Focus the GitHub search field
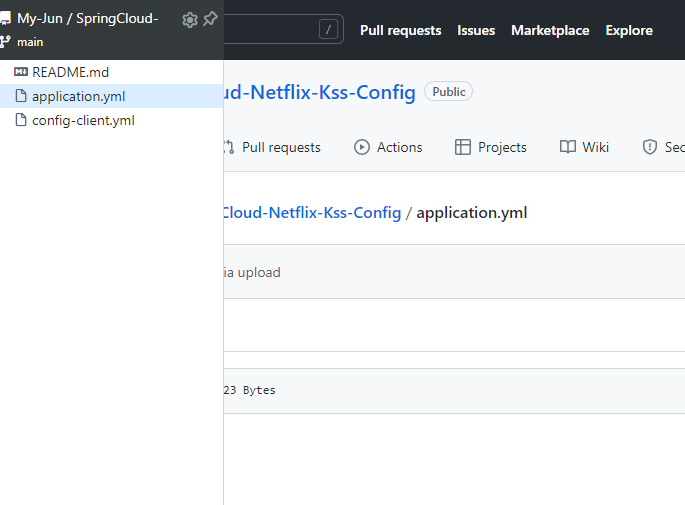This screenshot has width=685, height=505. coord(283,29)
